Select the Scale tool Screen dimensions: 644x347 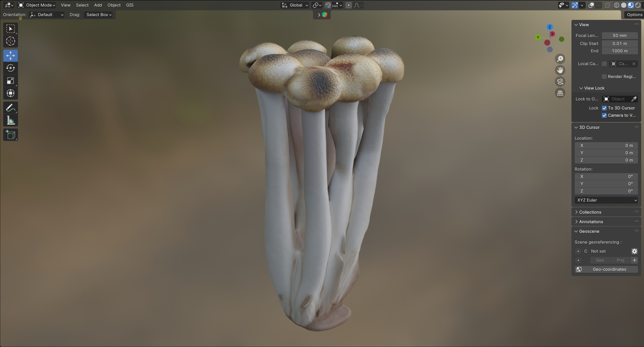[10, 81]
